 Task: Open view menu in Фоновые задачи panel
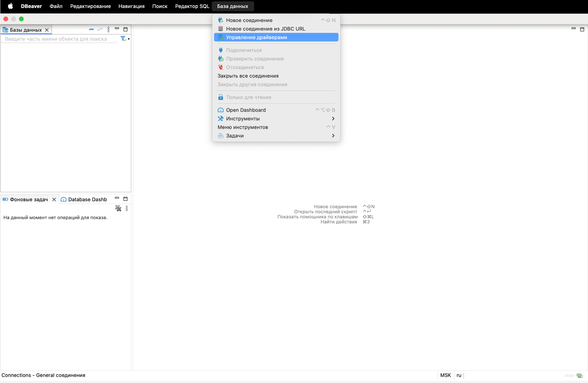127,208
